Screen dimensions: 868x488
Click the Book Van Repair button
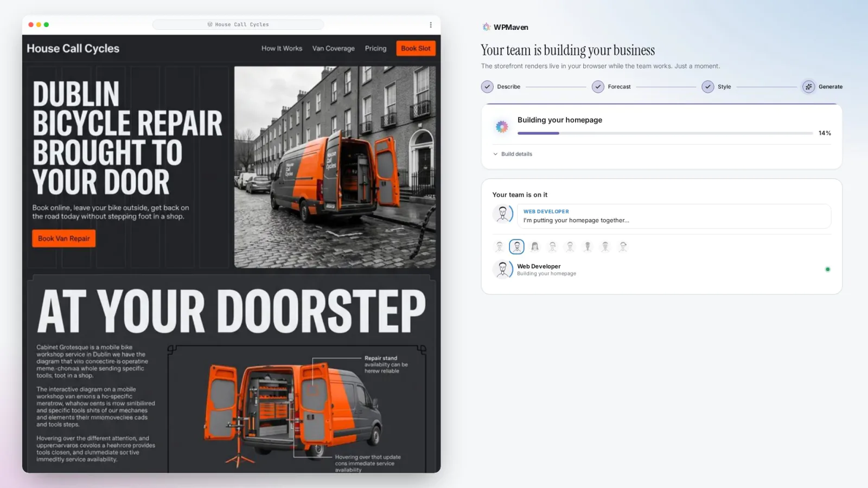coord(64,239)
